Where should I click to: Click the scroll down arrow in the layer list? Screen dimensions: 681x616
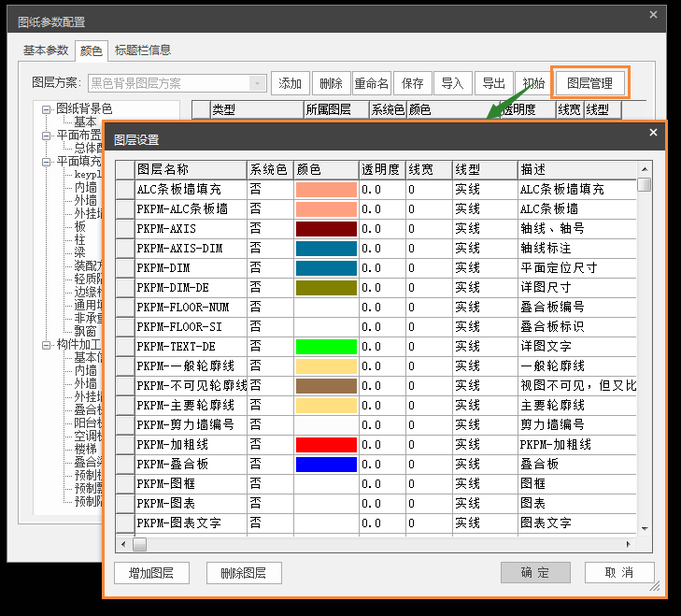[645, 529]
